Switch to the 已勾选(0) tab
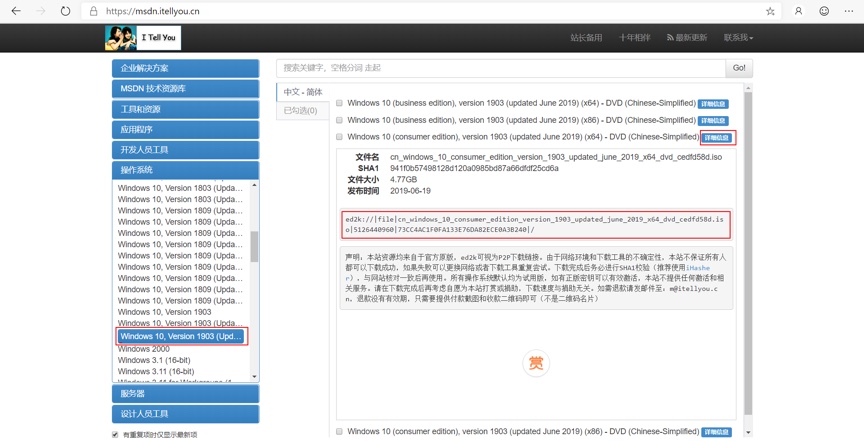 [300, 110]
